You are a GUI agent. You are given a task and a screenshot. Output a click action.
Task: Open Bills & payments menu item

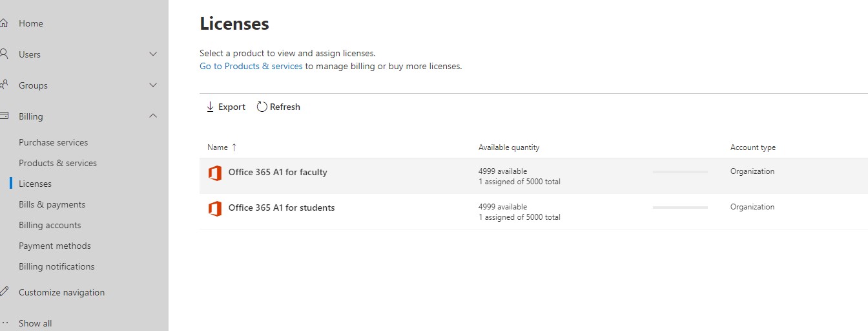pos(52,204)
